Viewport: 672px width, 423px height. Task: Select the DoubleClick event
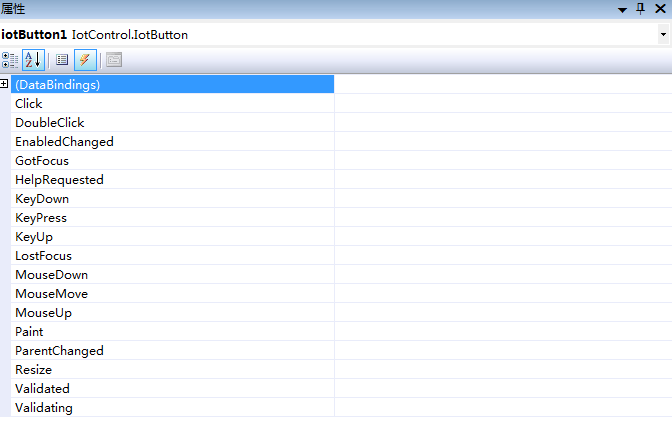[x=172, y=123]
